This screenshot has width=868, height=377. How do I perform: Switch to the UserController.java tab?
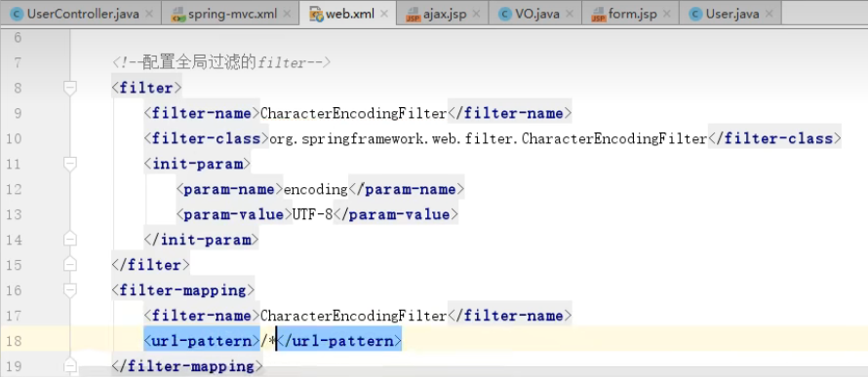click(81, 14)
